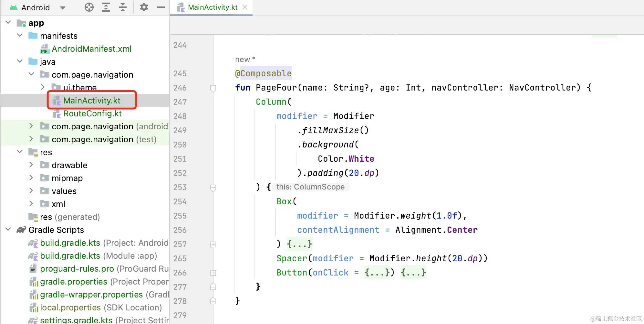Click the drawable folder icon

point(45,165)
